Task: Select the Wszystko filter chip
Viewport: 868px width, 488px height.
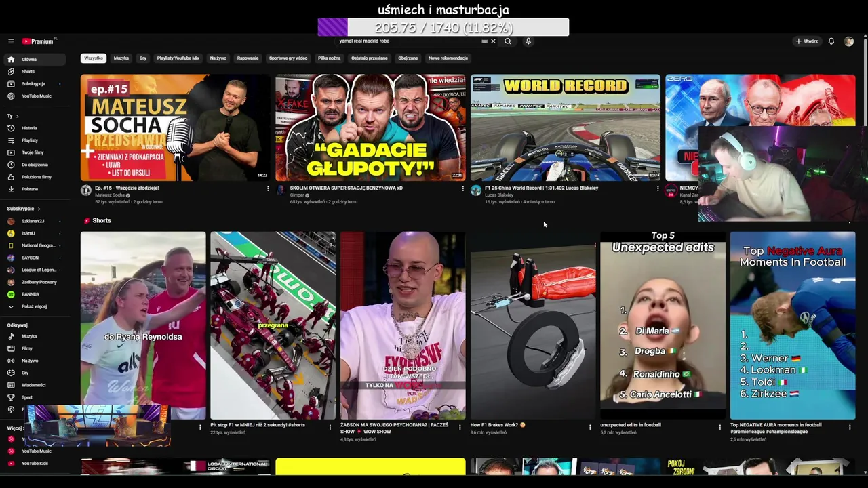Action: 94,58
